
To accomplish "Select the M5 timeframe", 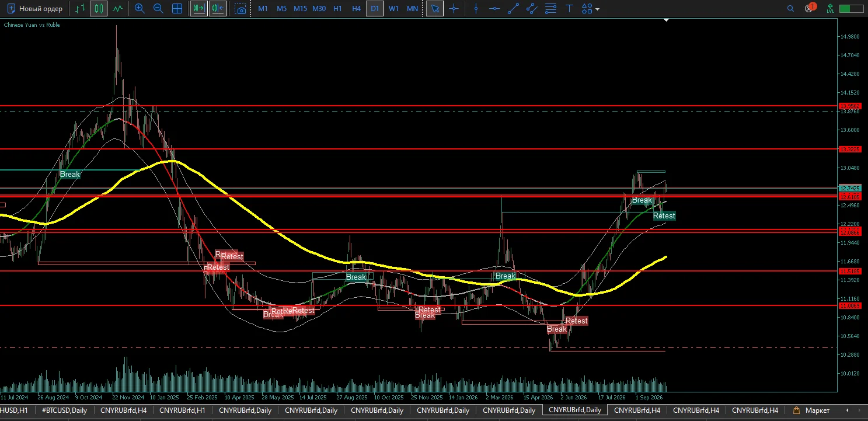I will (282, 9).
